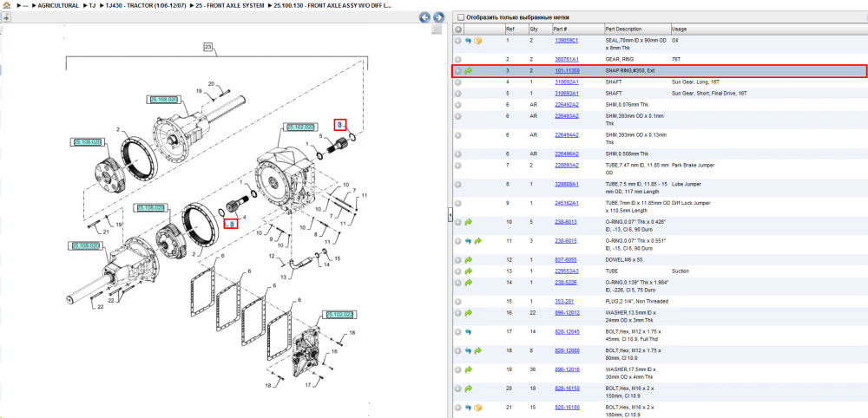Click the green arrow on Ref 16 WASHER row
This screenshot has height=418, width=868.
coord(469,313)
